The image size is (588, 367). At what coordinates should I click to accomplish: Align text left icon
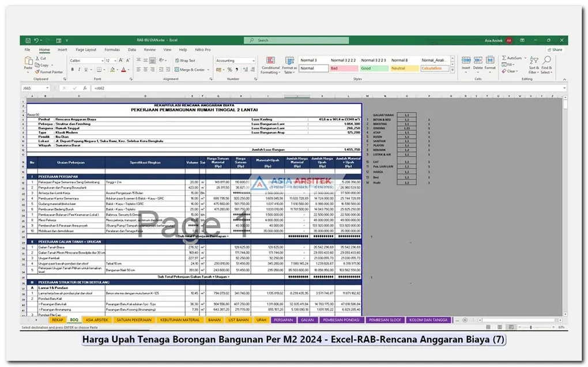tap(139, 70)
